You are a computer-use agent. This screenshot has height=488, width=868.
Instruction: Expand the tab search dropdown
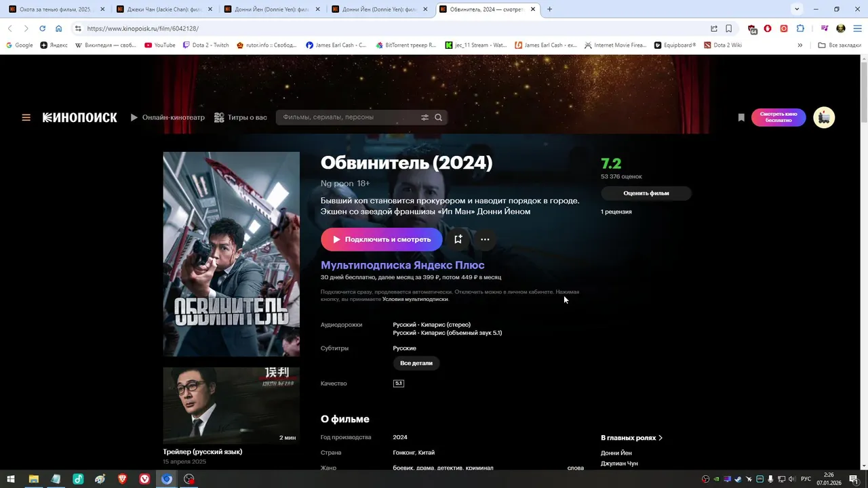[x=797, y=9]
